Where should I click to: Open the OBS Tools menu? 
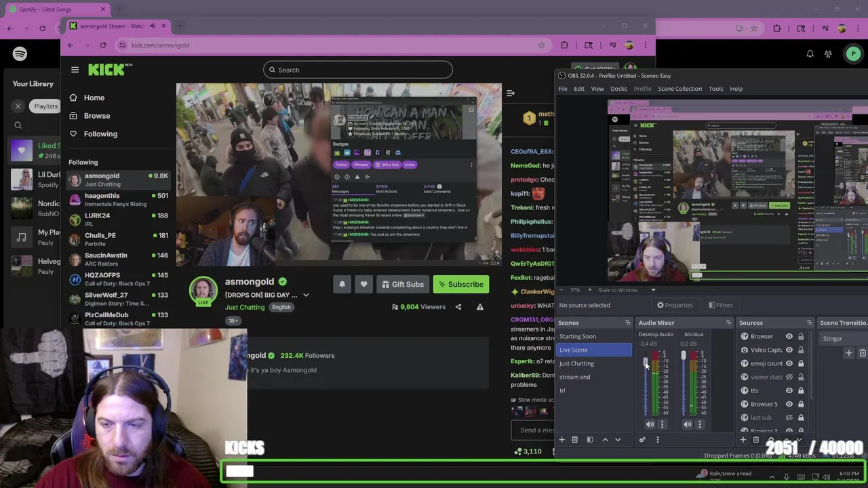point(716,89)
